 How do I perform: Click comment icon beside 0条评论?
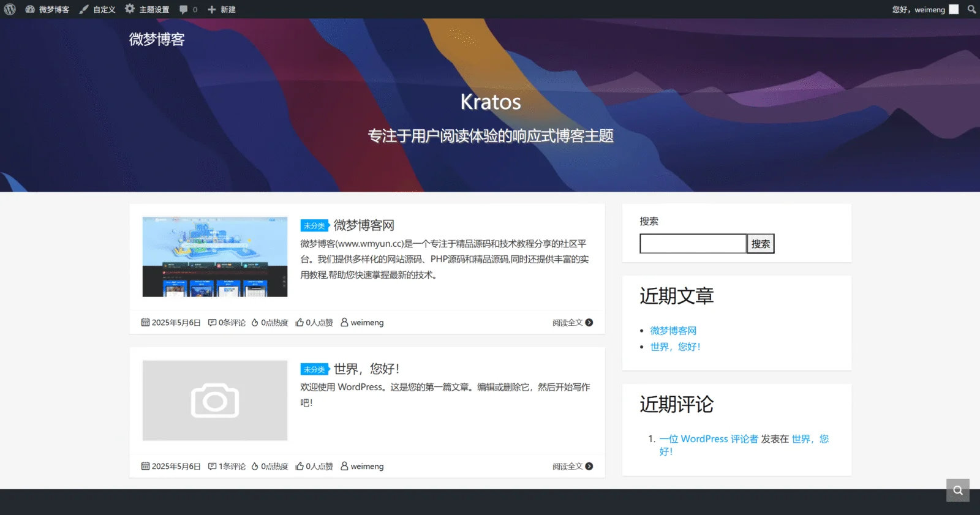coord(212,322)
